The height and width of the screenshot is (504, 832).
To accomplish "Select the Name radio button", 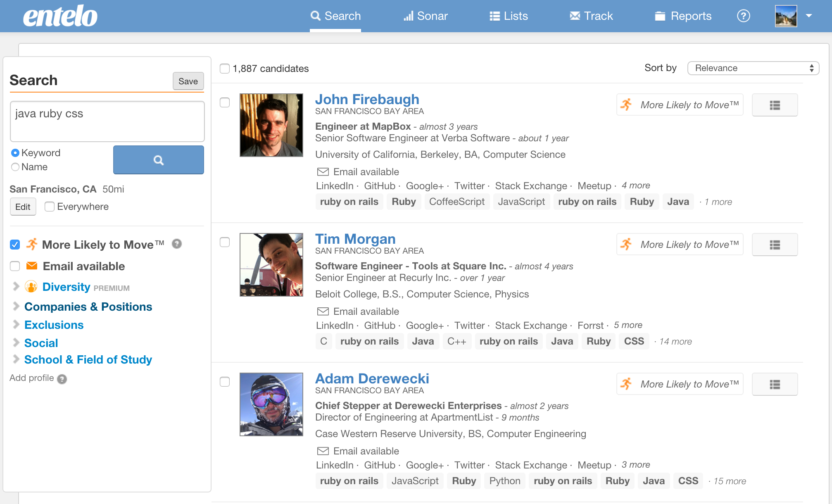I will point(15,167).
